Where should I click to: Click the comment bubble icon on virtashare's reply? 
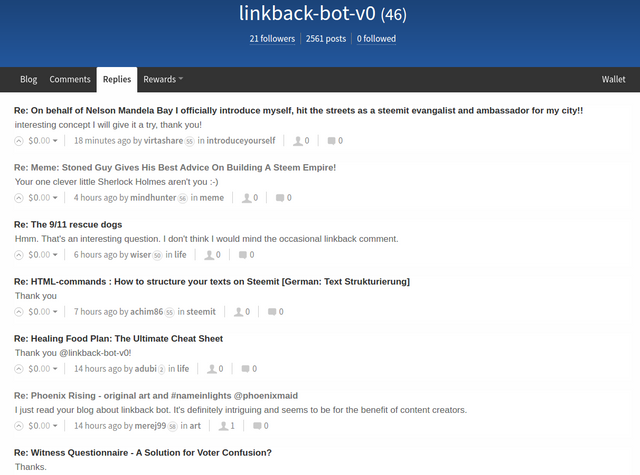point(331,141)
